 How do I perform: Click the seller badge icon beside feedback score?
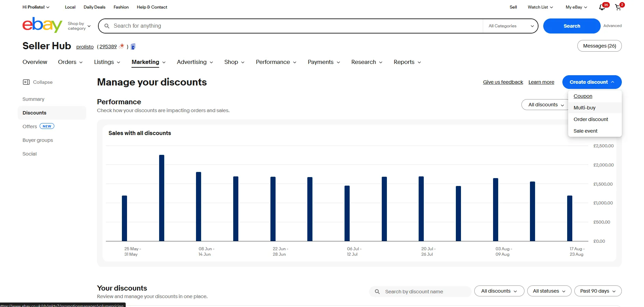coord(133,46)
